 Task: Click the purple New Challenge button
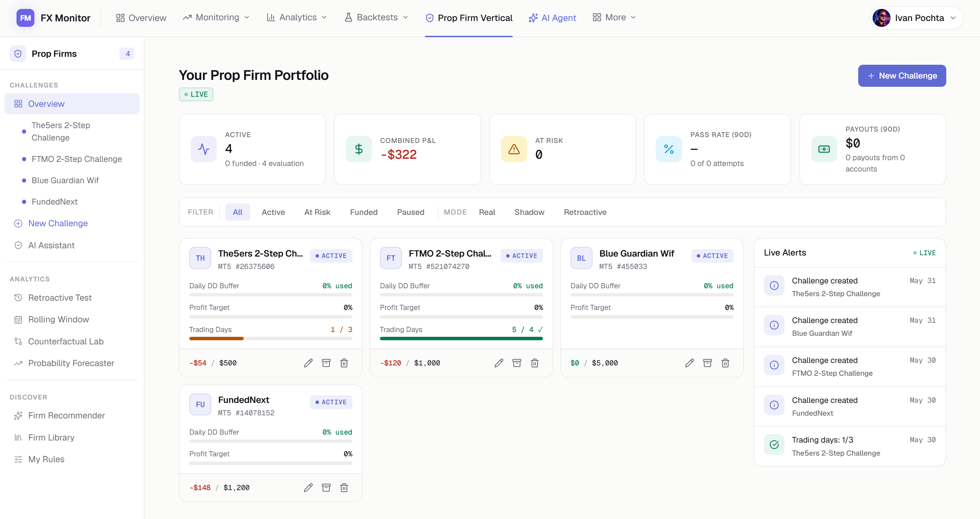902,75
